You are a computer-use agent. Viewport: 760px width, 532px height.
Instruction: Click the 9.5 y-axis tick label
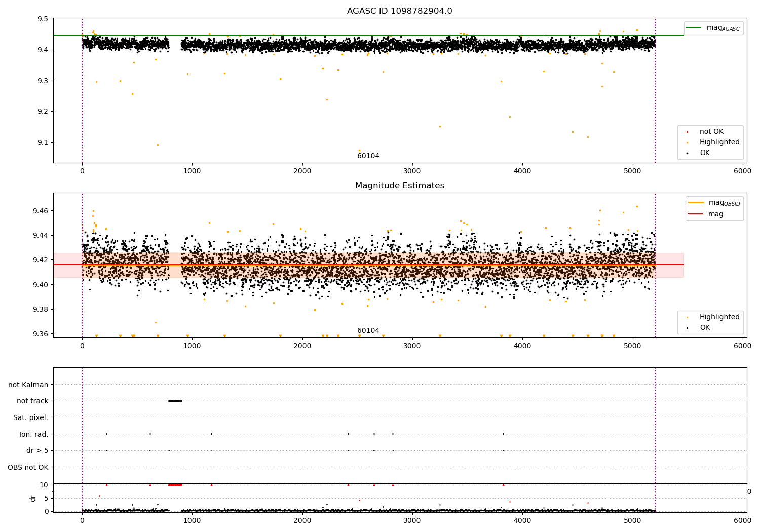[x=43, y=19]
